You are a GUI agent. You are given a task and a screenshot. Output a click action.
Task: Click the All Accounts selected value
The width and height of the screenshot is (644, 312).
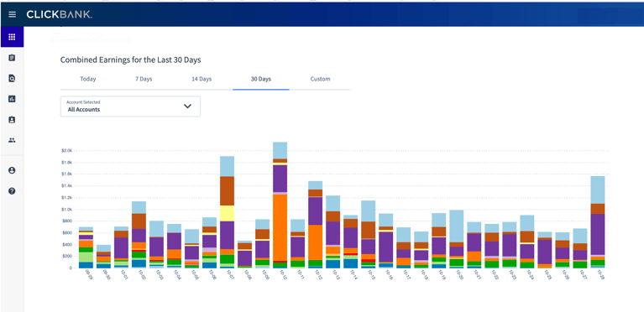tap(84, 110)
